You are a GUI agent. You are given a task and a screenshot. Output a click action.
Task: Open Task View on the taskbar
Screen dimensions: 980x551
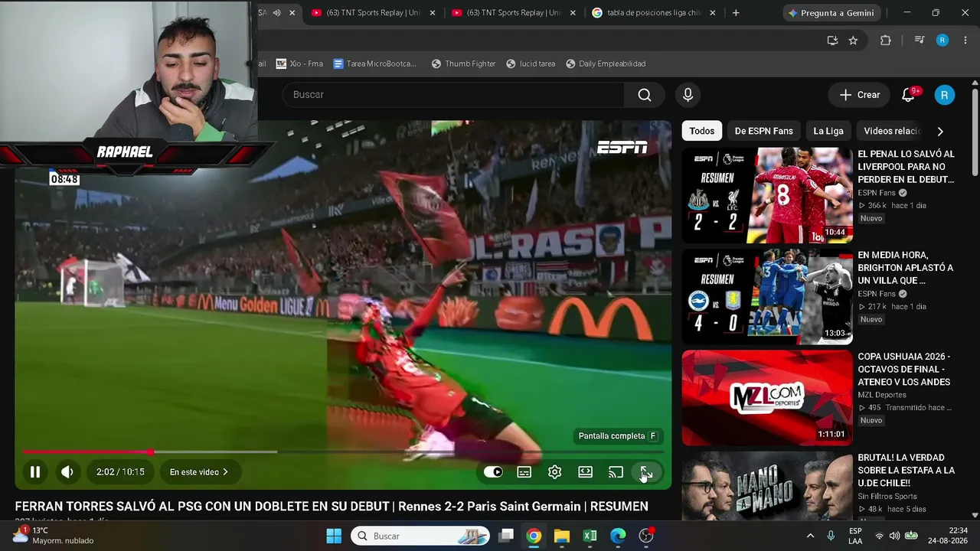pos(506,536)
